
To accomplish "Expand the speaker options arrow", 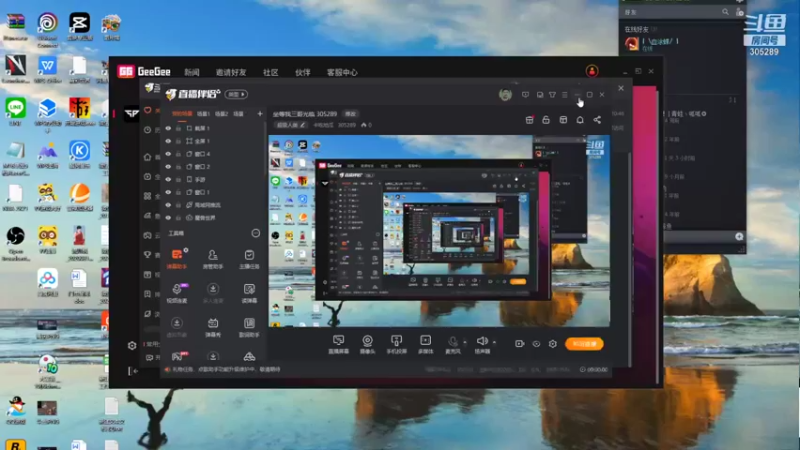I will pyautogui.click(x=494, y=342).
